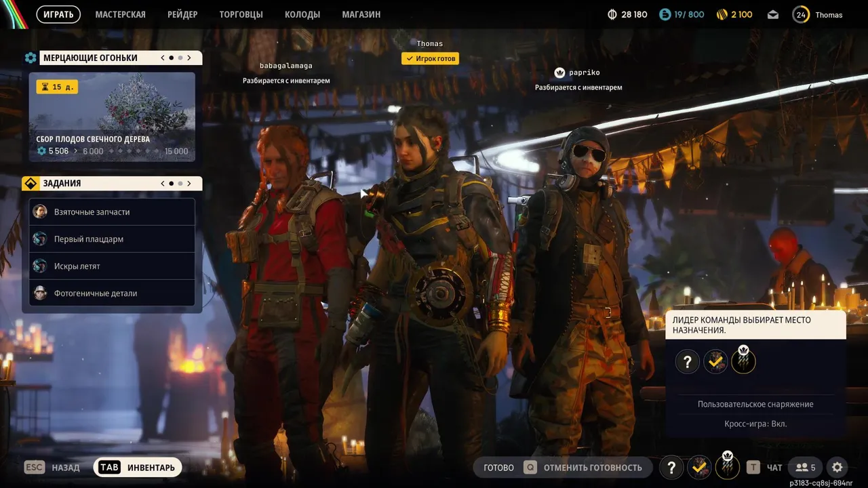The height and width of the screenshot is (488, 868).
Task: Click the portrait icon of Искры летят
Action: click(40, 266)
